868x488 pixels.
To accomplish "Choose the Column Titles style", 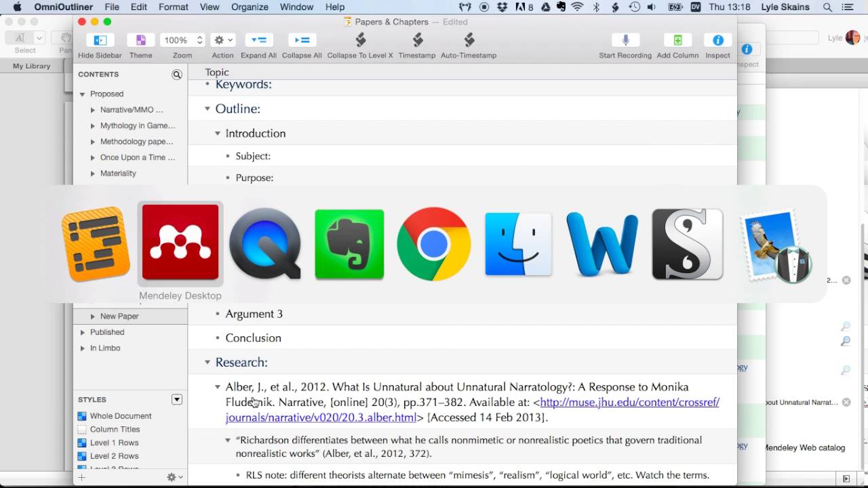I will (x=115, y=429).
